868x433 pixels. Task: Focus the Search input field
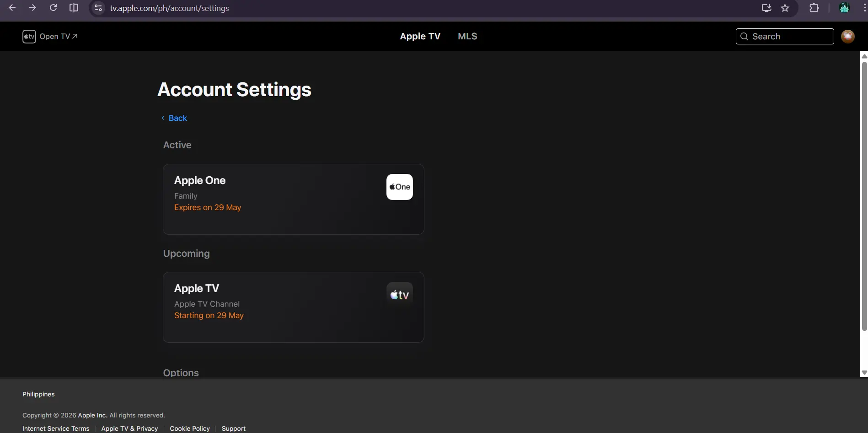point(785,37)
